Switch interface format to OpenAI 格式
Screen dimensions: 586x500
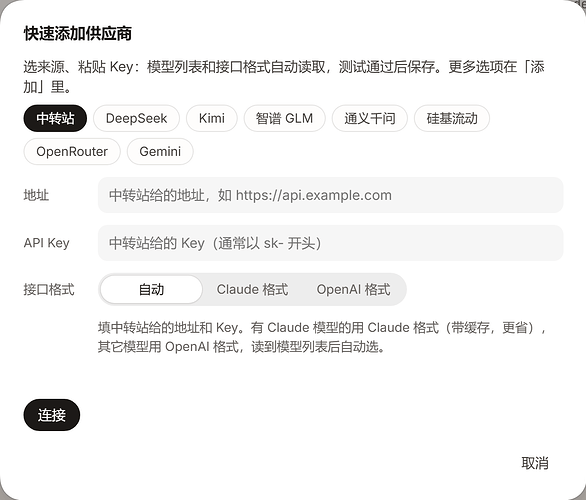354,290
